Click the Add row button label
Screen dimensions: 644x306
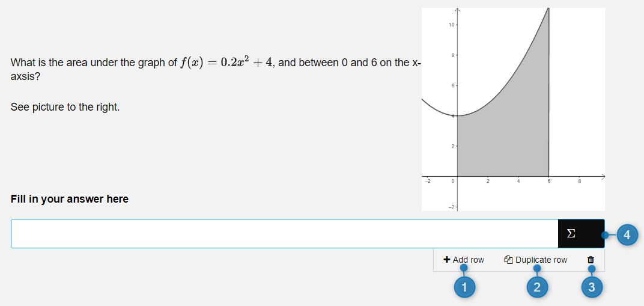coord(469,260)
